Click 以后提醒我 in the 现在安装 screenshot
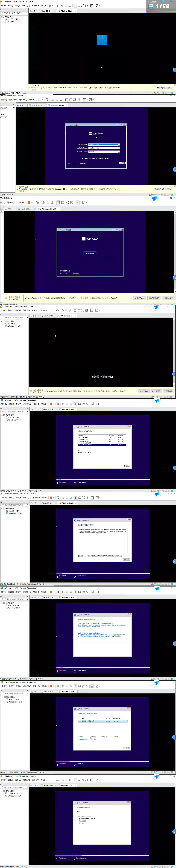Screen dimensions: 176x868 154,298
